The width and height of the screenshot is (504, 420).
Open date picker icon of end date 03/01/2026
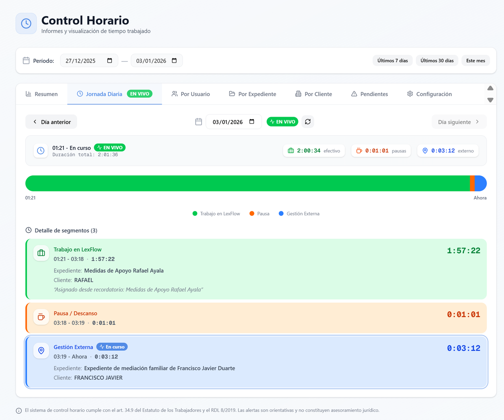pyautogui.click(x=174, y=61)
